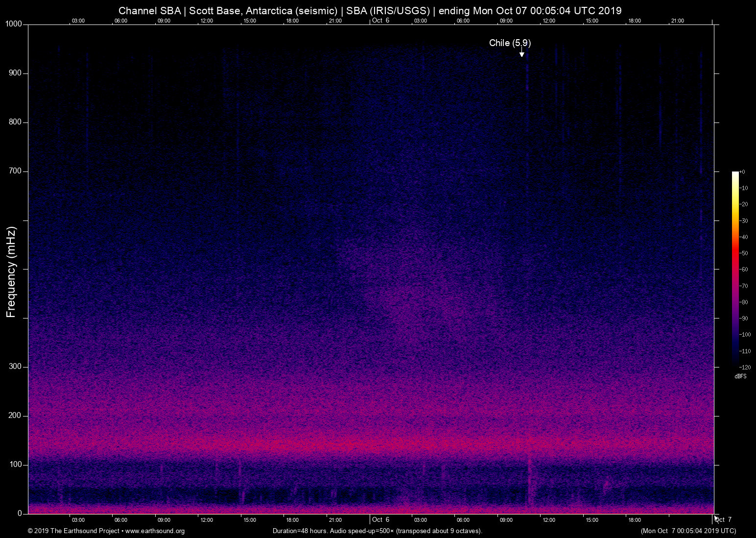Image resolution: width=756 pixels, height=538 pixels.
Task: Click the Oct 7 label on the bottom axis
Action: point(723,520)
